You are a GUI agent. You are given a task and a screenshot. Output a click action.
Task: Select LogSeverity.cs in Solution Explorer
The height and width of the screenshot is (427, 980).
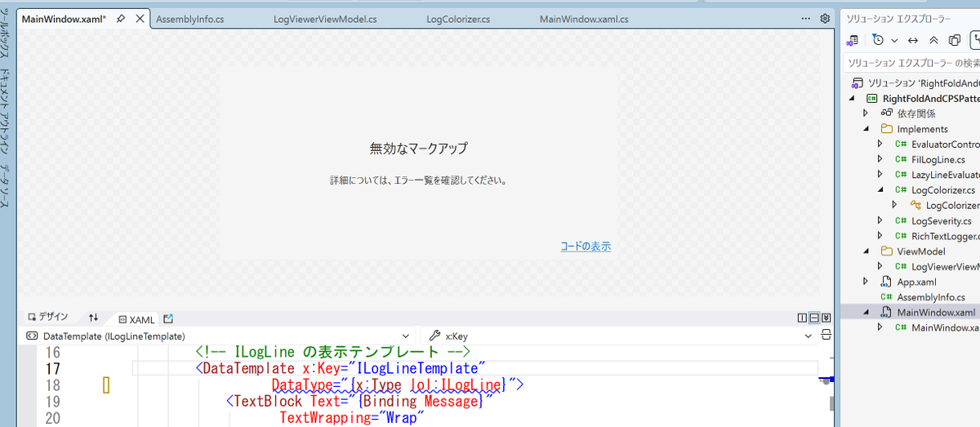941,220
